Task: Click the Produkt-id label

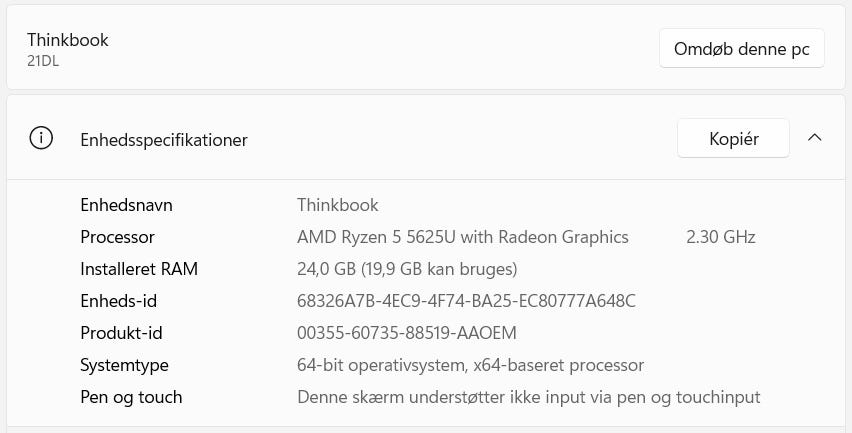Action: click(121, 333)
